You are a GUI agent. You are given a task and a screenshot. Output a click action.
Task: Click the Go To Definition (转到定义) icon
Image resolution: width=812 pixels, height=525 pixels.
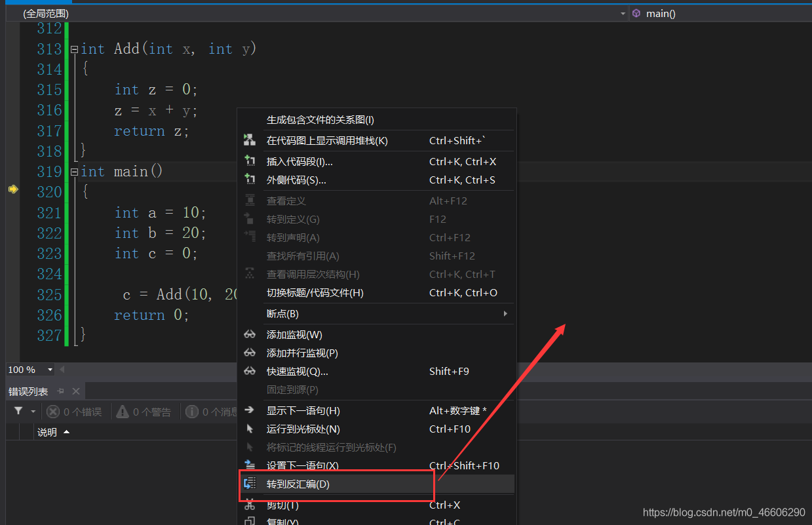pos(250,218)
